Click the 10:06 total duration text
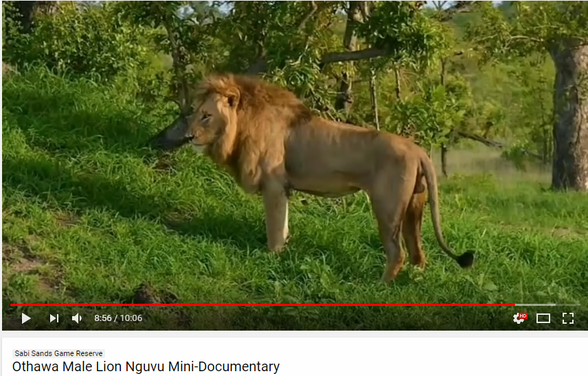588x376 pixels. click(131, 318)
